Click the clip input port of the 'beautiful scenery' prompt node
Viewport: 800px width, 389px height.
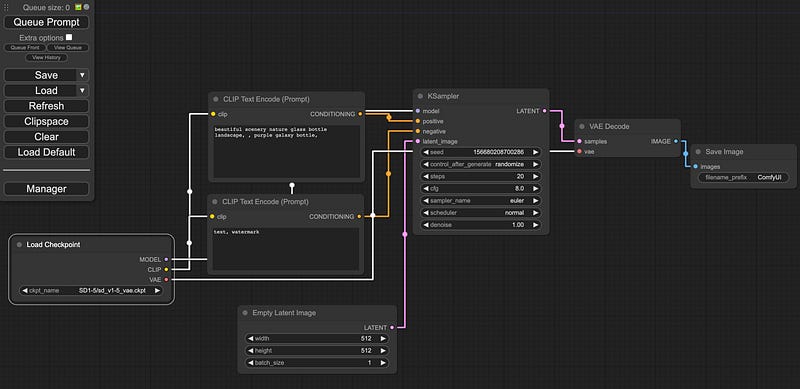(x=213, y=114)
